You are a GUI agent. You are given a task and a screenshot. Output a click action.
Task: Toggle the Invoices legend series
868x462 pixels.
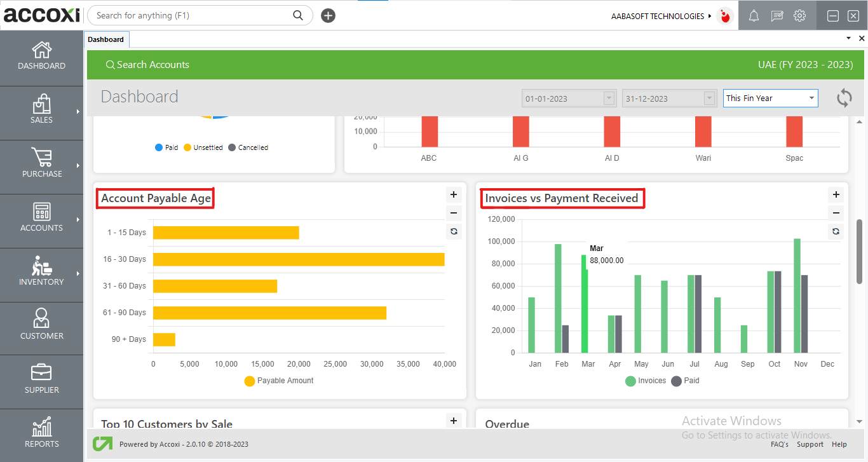(x=646, y=381)
